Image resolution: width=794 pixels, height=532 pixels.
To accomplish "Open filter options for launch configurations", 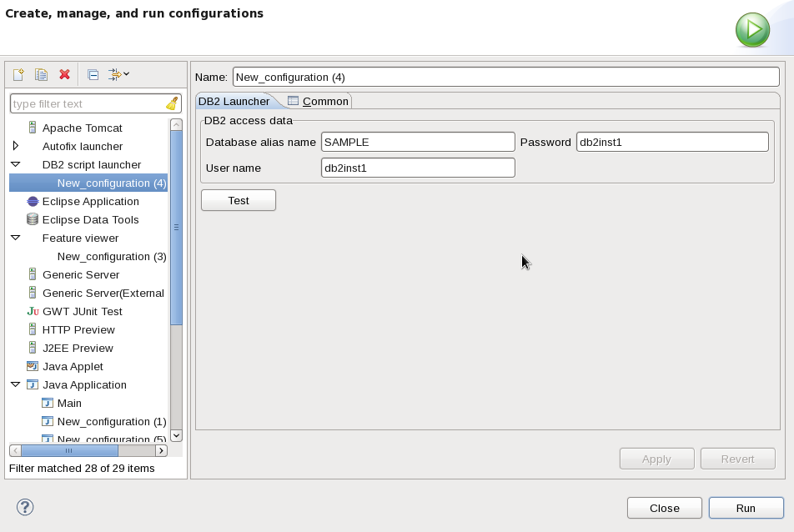I will click(x=117, y=74).
